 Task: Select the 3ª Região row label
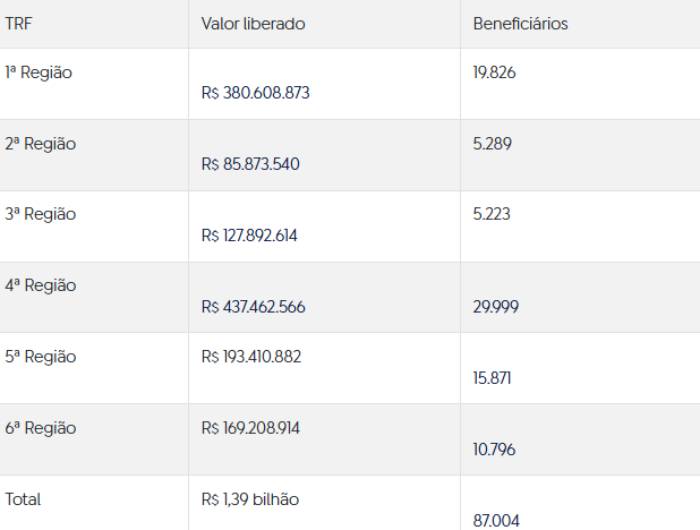click(x=40, y=215)
